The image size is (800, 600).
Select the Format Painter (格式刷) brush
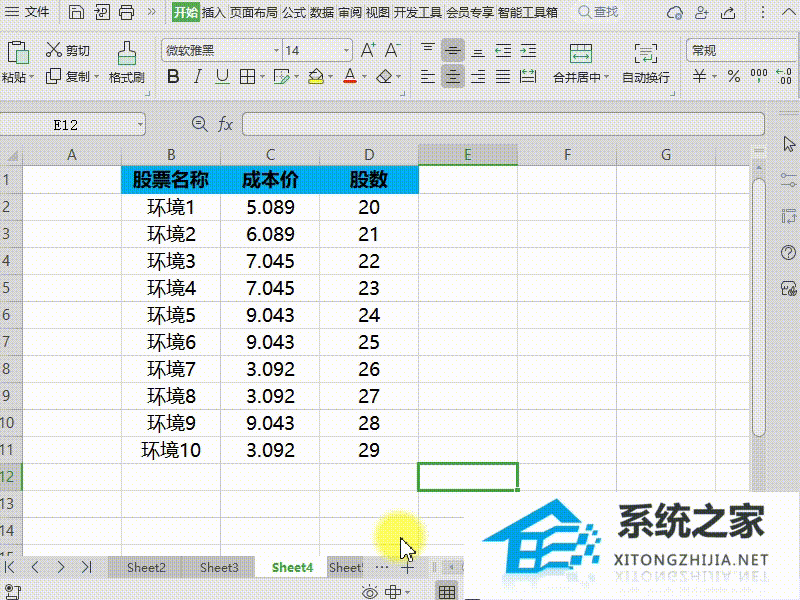[127, 62]
